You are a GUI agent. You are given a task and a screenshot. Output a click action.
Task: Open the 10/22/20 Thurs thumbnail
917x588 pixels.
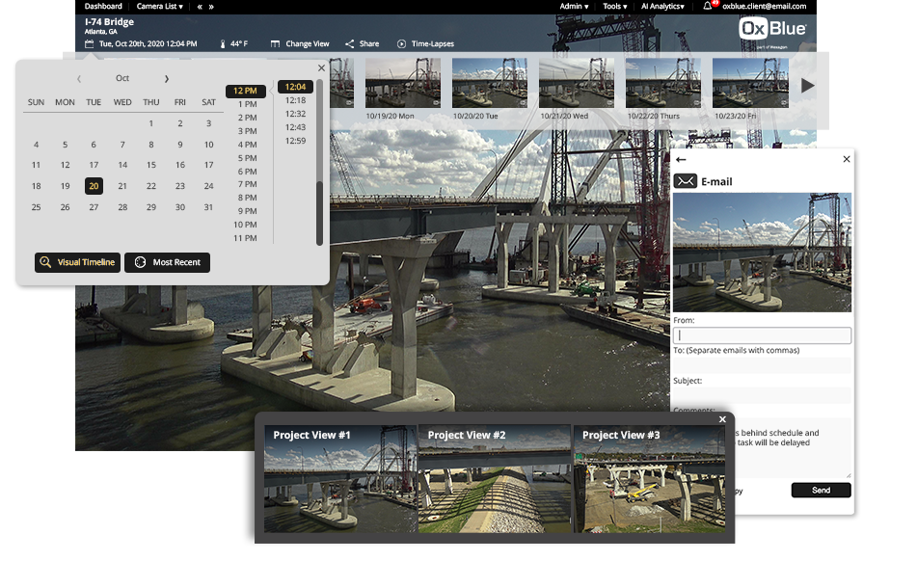pyautogui.click(x=663, y=83)
